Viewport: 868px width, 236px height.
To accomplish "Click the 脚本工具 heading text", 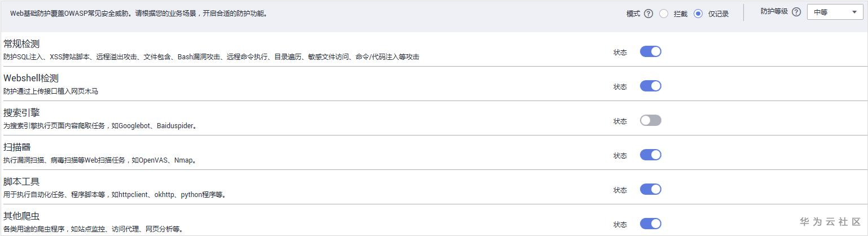I will point(21,182).
